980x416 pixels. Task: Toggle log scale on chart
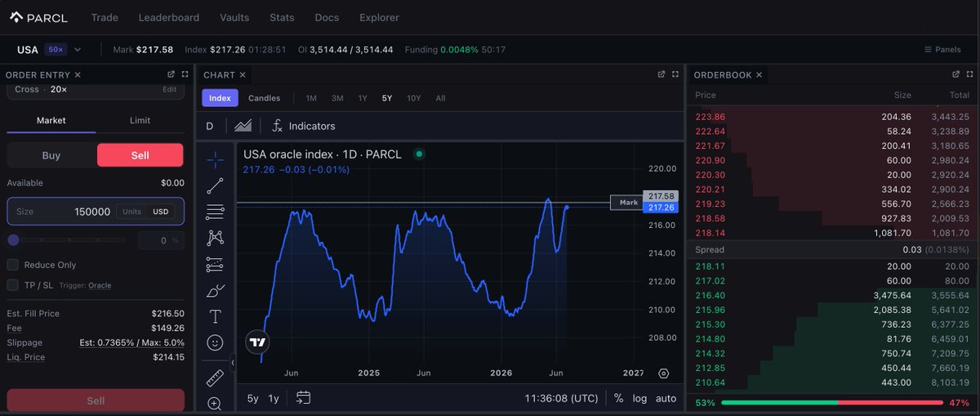639,398
